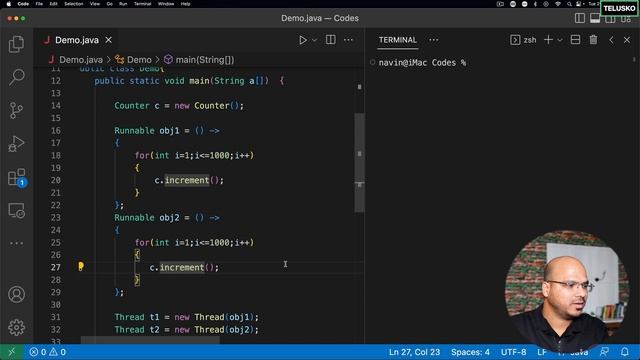The image size is (640, 360).
Task: Open Wi-Fi status in menu bar
Action: [558, 4]
